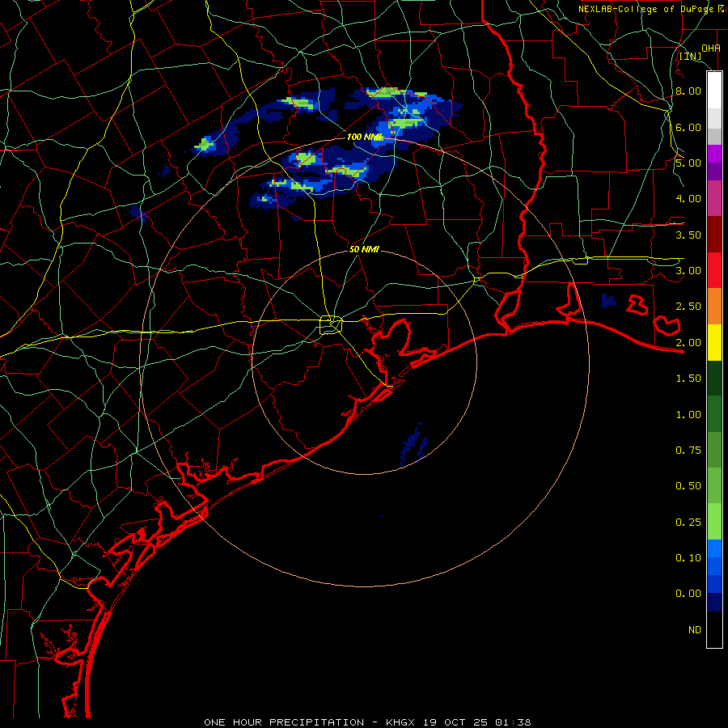Click the yellow 2.00 inch legend swatch
This screenshot has width=728, height=728.
point(714,342)
